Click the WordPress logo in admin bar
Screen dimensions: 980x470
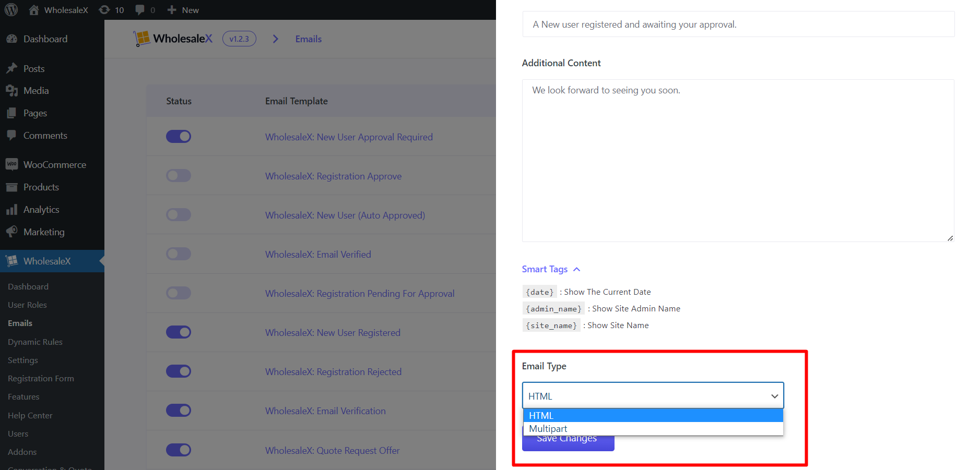pyautogui.click(x=11, y=10)
